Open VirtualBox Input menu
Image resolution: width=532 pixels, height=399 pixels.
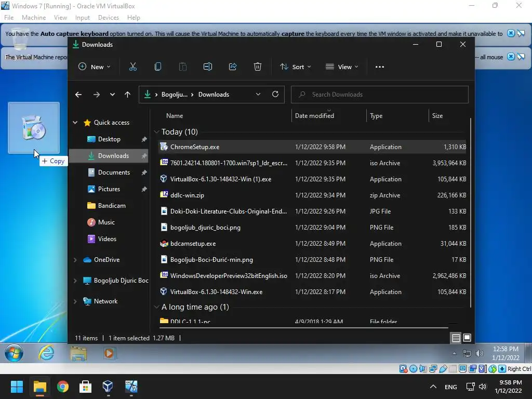point(83,18)
